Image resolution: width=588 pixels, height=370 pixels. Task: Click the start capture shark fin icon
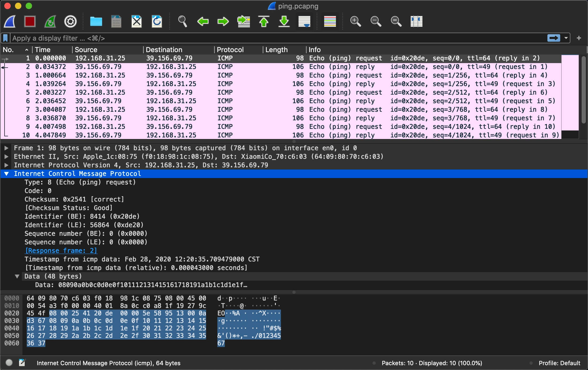point(10,21)
